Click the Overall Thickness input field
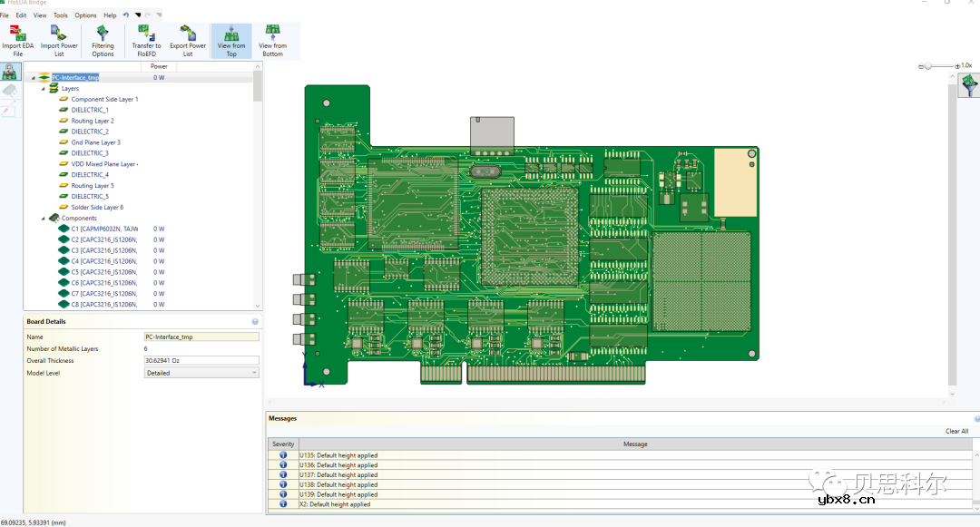Screen dimensions: 980x527 point(201,360)
